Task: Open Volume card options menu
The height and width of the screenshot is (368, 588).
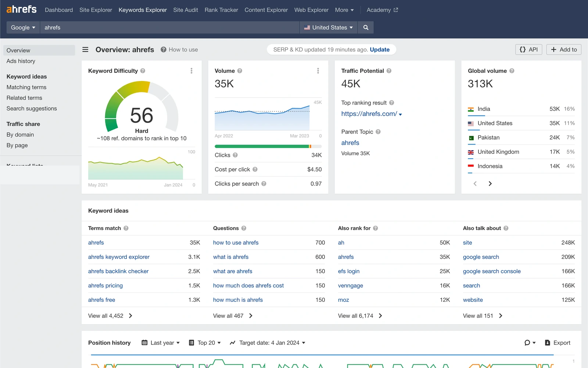Action: coord(318,71)
